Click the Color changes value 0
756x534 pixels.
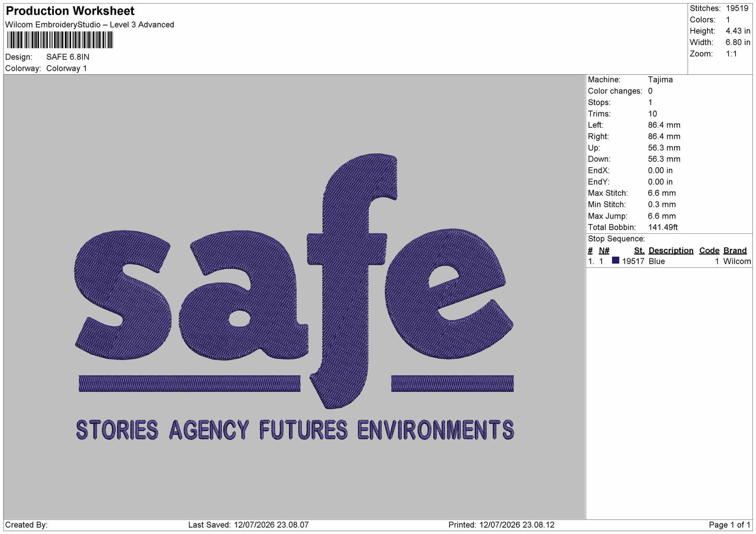[x=650, y=91]
